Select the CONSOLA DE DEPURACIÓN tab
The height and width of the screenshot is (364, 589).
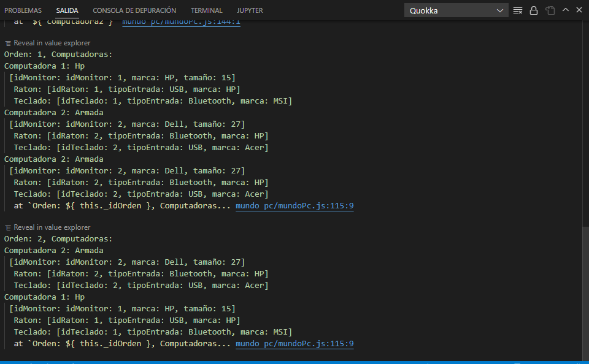pyautogui.click(x=134, y=10)
